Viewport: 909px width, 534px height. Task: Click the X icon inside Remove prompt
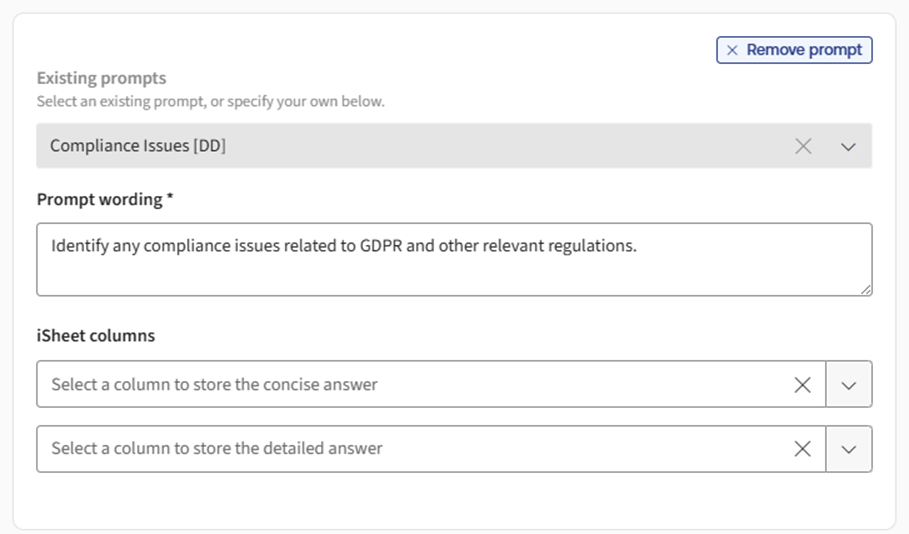[733, 50]
